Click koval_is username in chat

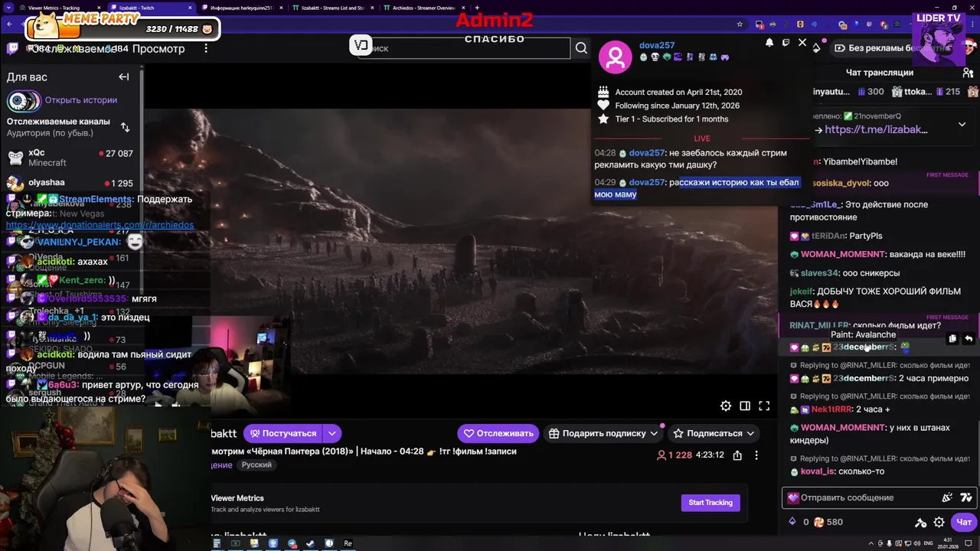[x=817, y=471]
